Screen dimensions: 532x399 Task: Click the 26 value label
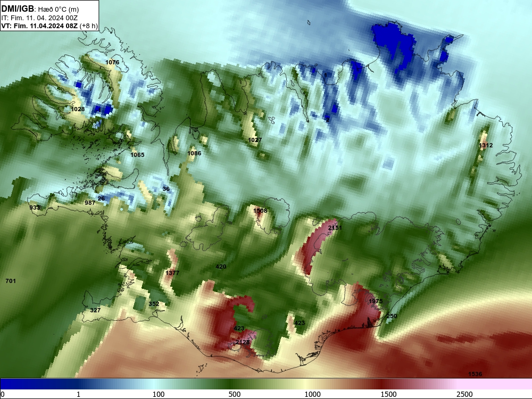pyautogui.click(x=101, y=198)
